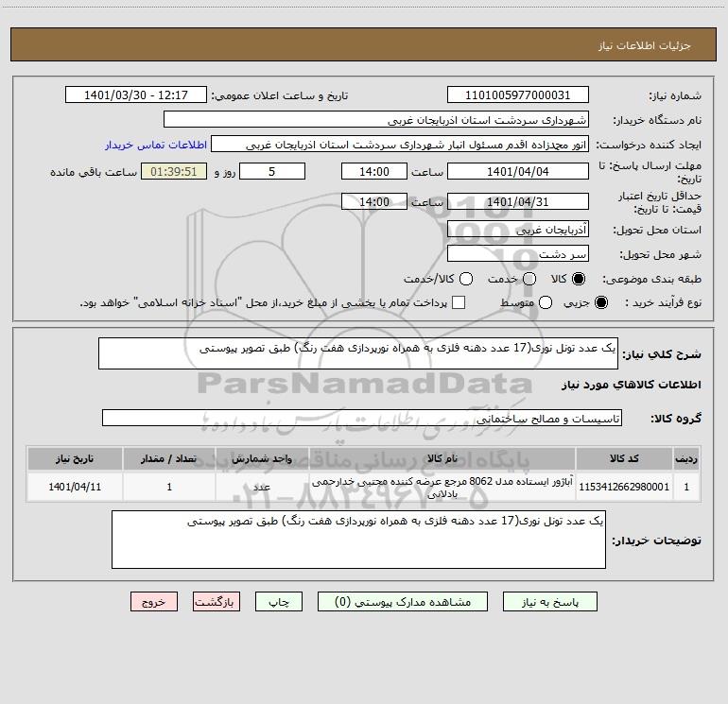Open اطلاعات تماس خریدار link

pyautogui.click(x=156, y=145)
